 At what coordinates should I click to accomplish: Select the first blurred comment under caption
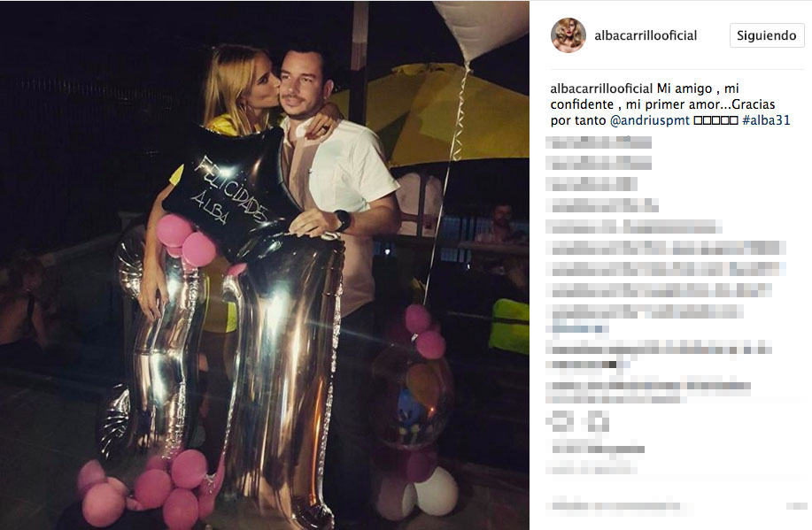[x=598, y=142]
